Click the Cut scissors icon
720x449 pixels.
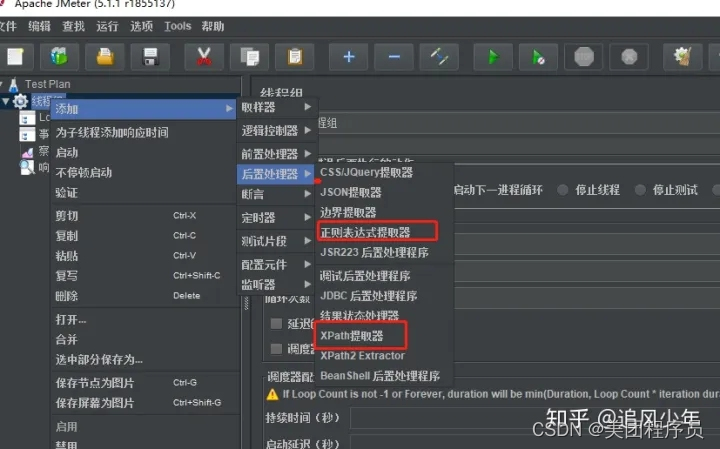(x=204, y=57)
